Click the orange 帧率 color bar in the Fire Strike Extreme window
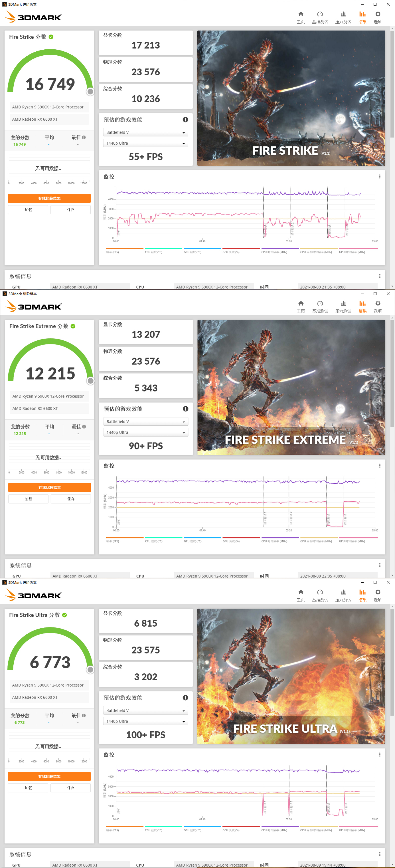Image resolution: width=395 pixels, height=868 pixels. pos(125,538)
